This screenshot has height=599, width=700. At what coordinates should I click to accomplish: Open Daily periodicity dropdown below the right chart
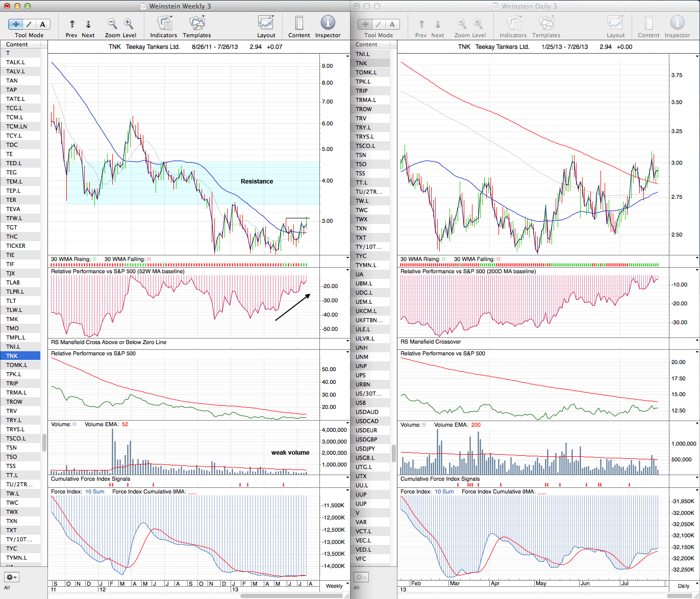tap(683, 586)
